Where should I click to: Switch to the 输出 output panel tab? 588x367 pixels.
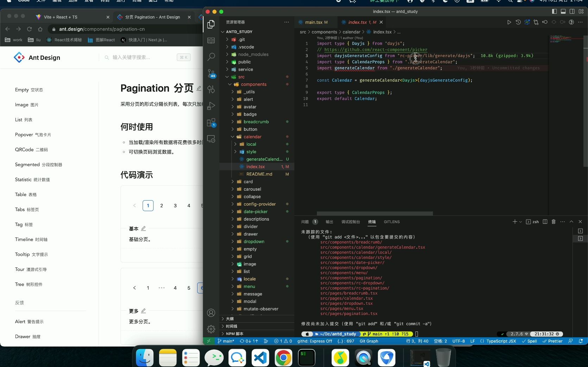[x=330, y=222]
